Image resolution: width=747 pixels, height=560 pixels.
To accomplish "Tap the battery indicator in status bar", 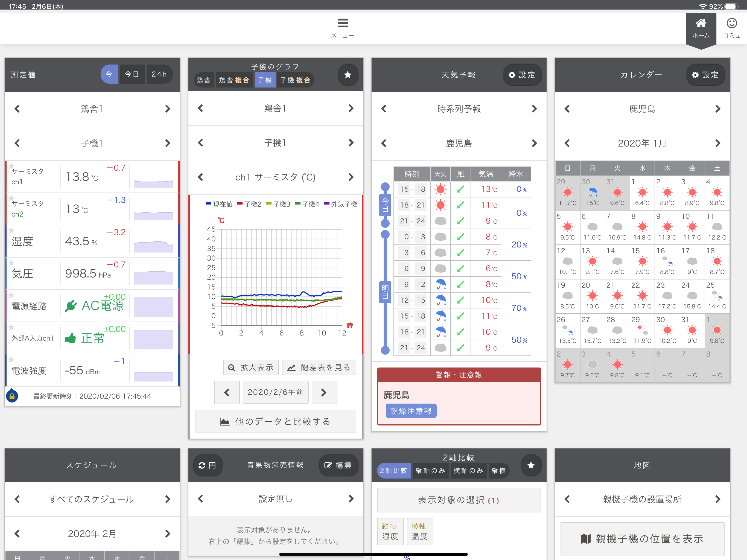I will (x=731, y=6).
